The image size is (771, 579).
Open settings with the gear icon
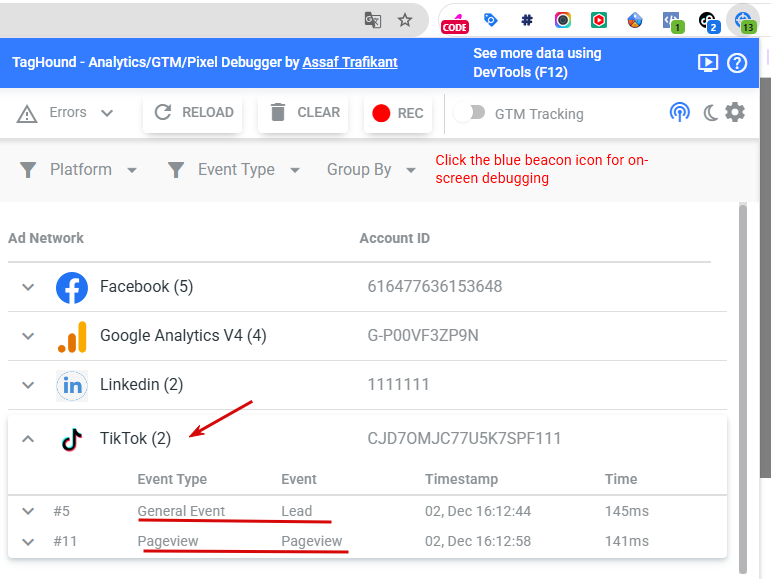pyautogui.click(x=735, y=113)
